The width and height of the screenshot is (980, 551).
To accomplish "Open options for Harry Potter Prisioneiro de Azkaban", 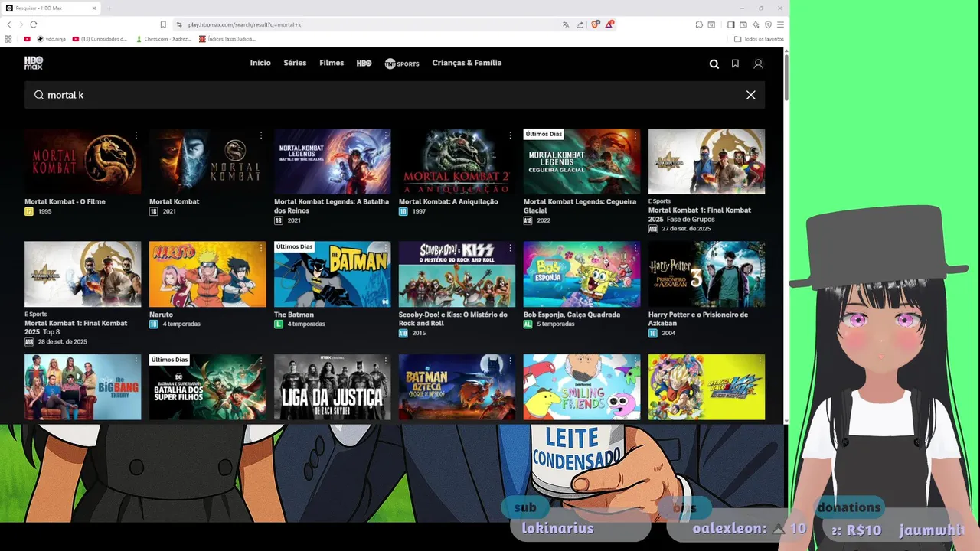I will click(x=760, y=249).
